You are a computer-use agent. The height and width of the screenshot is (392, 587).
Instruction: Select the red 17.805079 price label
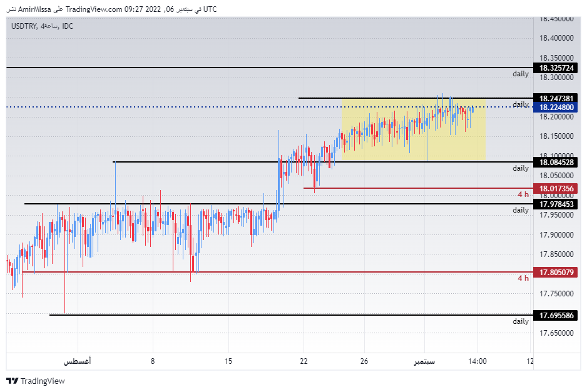tap(556, 273)
